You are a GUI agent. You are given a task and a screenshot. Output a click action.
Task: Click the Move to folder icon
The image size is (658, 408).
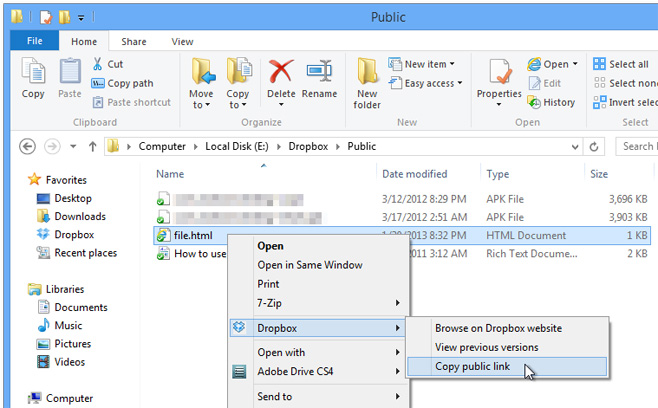[x=203, y=71]
